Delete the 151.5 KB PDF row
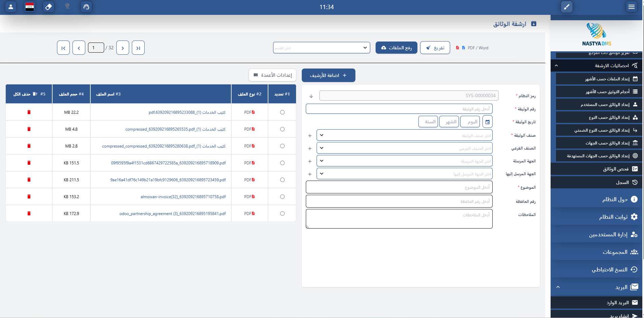Viewport: 644px width, 318px height. coord(29,163)
